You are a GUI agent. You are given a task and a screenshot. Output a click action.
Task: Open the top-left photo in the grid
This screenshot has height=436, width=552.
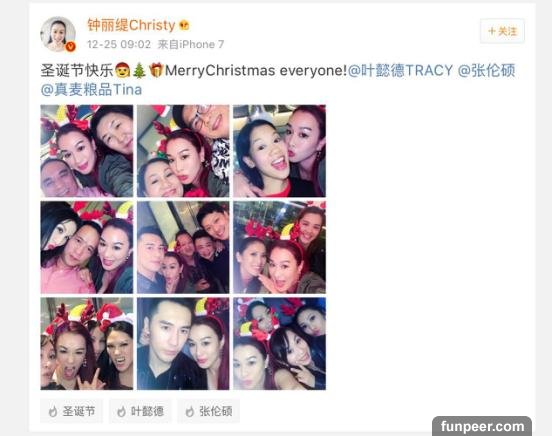87,151
